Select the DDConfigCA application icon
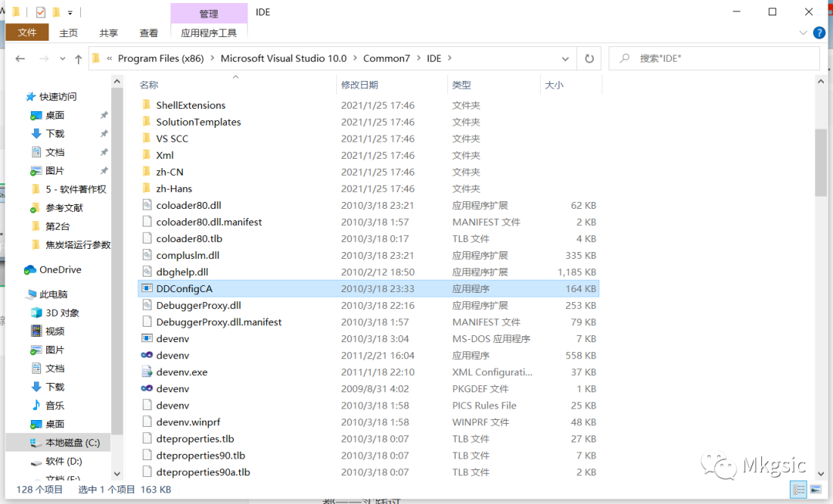The height and width of the screenshot is (504, 833). click(147, 289)
